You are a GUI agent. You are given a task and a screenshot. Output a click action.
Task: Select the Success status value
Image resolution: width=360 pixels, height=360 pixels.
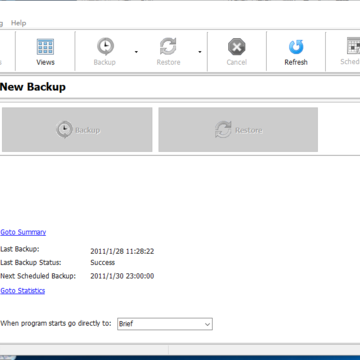tap(102, 263)
